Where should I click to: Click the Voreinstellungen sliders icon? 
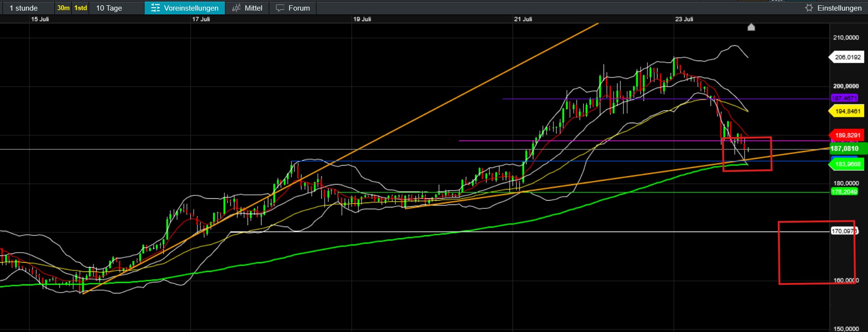pyautogui.click(x=155, y=8)
